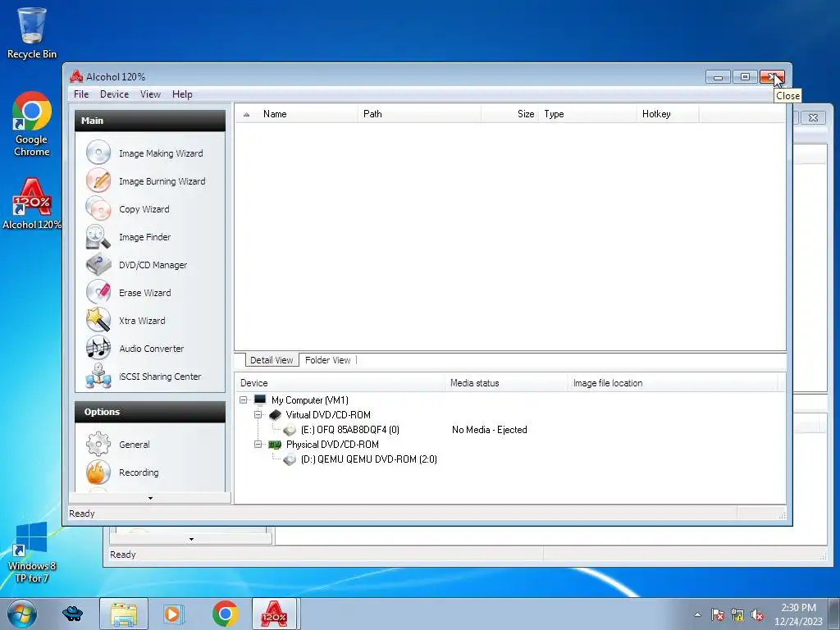This screenshot has height=630, width=840.
Task: Open the View menu
Action: (x=151, y=94)
